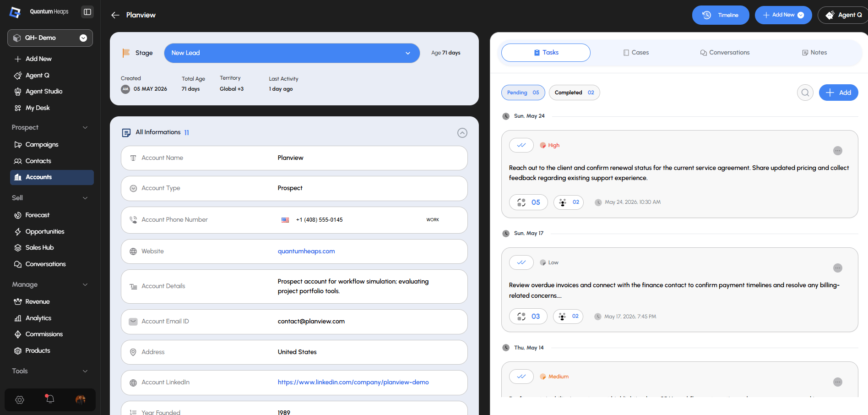Add a new task with the Add button
The width and height of the screenshot is (868, 415).
click(x=839, y=93)
